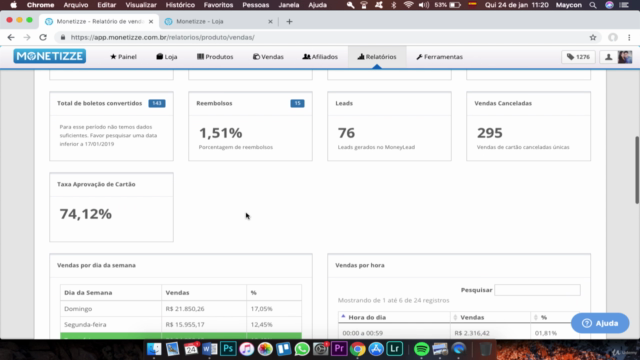The height and width of the screenshot is (360, 640).
Task: Select the Relatórios nav tab
Action: [x=377, y=57]
